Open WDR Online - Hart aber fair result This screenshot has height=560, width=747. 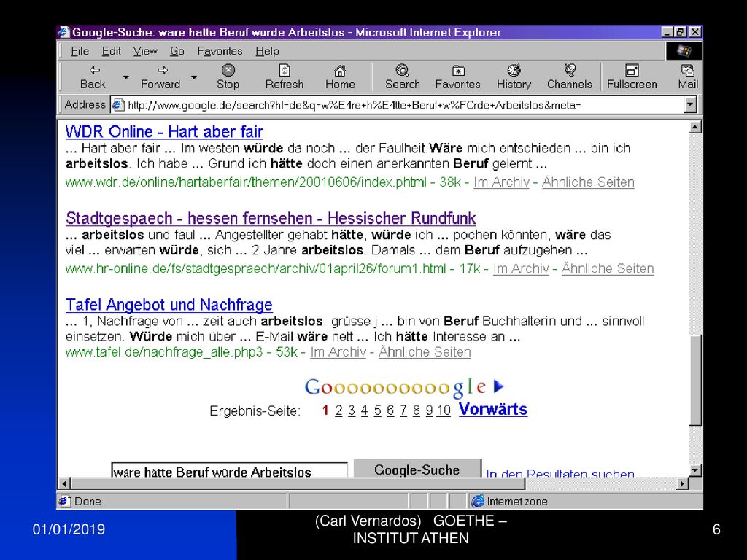[x=164, y=131]
